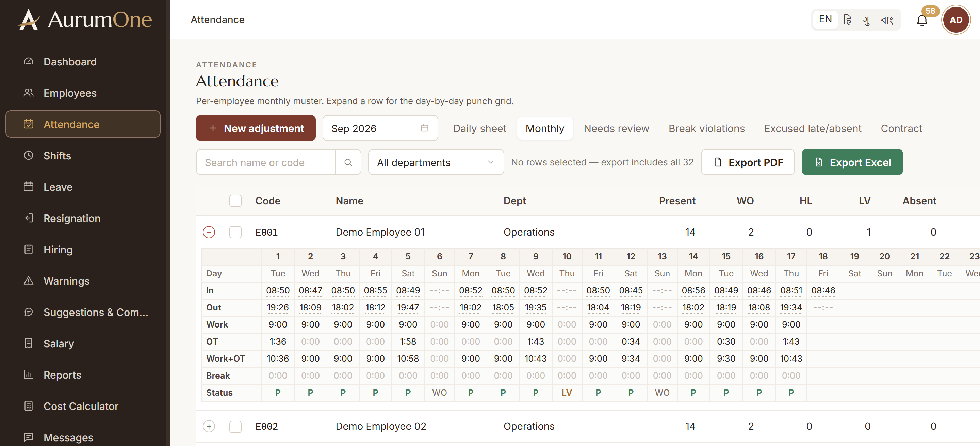Select the E001 row checkbox
The height and width of the screenshot is (446, 980).
pyautogui.click(x=235, y=232)
